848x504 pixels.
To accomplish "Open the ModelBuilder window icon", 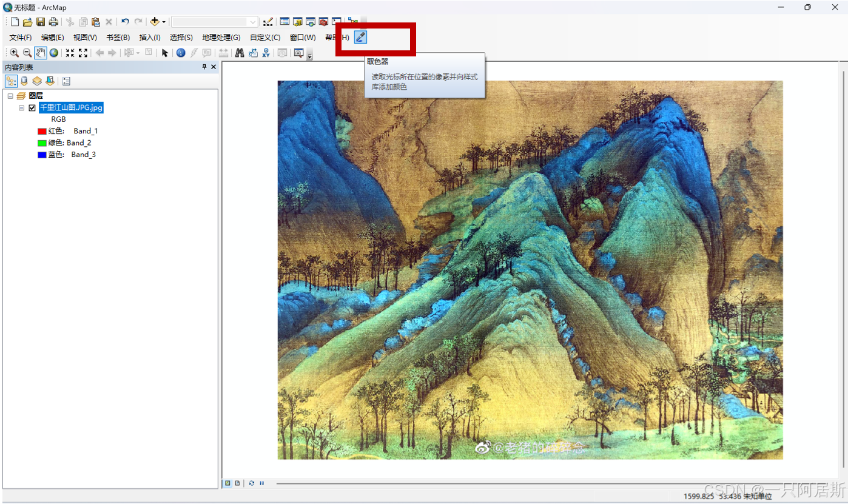I will click(x=352, y=21).
